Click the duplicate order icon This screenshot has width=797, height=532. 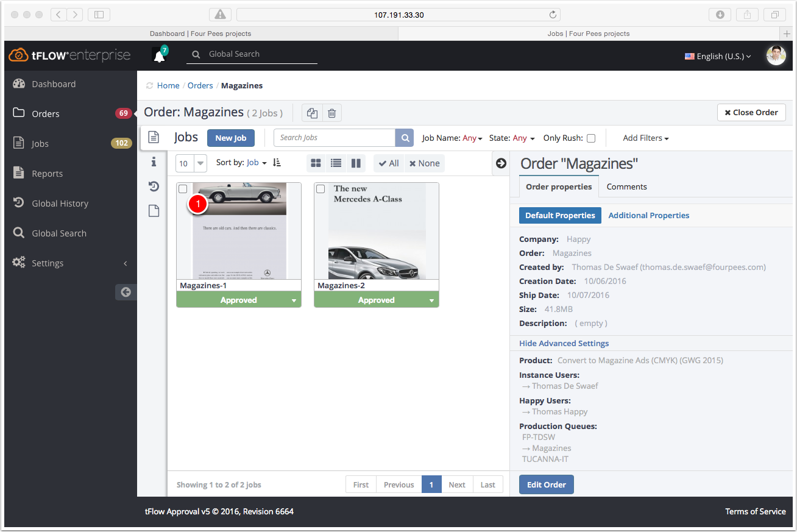pyautogui.click(x=312, y=113)
